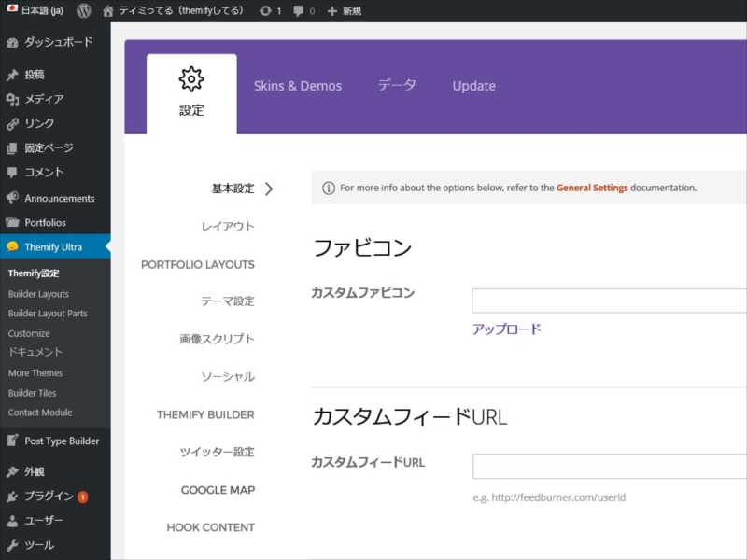Viewport: 747px width, 560px height.
Task: Switch to the Update tab
Action: coord(474,86)
